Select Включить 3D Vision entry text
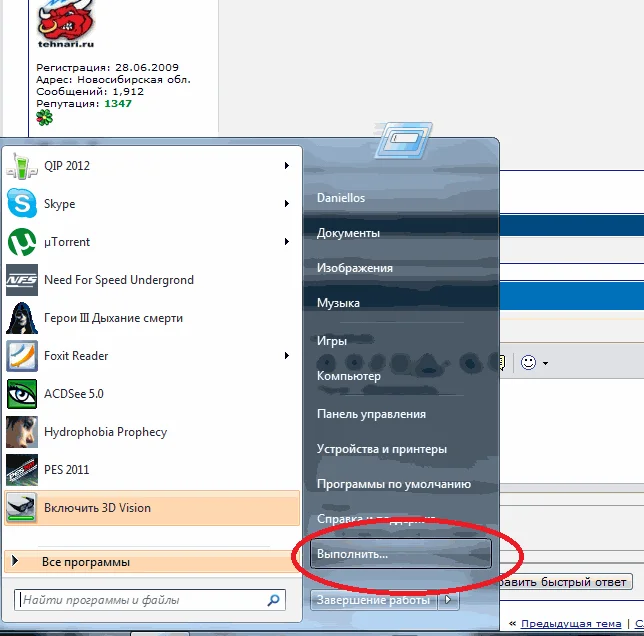 (97, 508)
